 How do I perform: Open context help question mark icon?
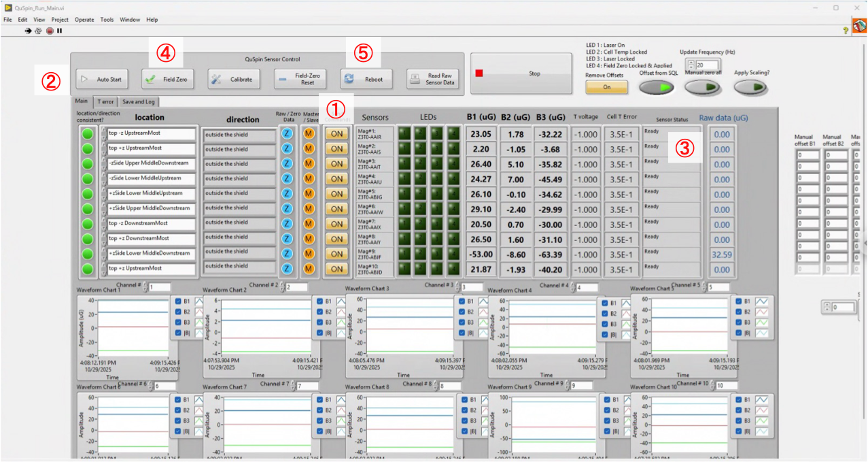846,31
